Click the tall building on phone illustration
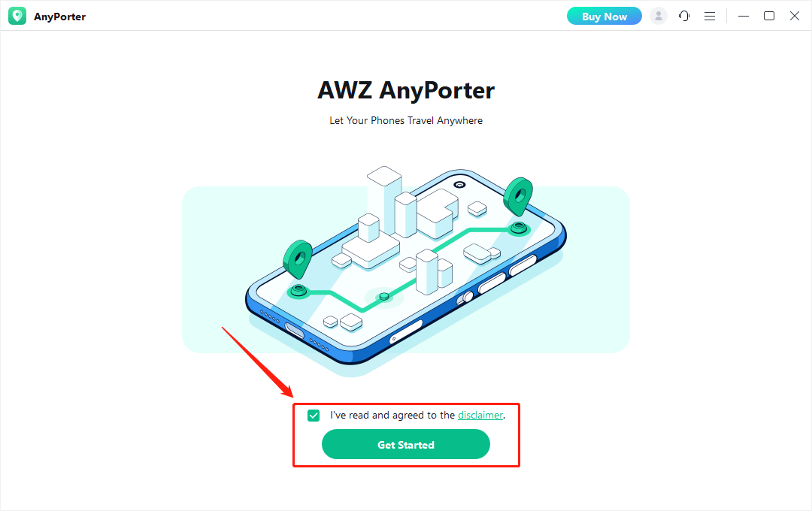Viewport: 812px width, 511px height. (384, 199)
